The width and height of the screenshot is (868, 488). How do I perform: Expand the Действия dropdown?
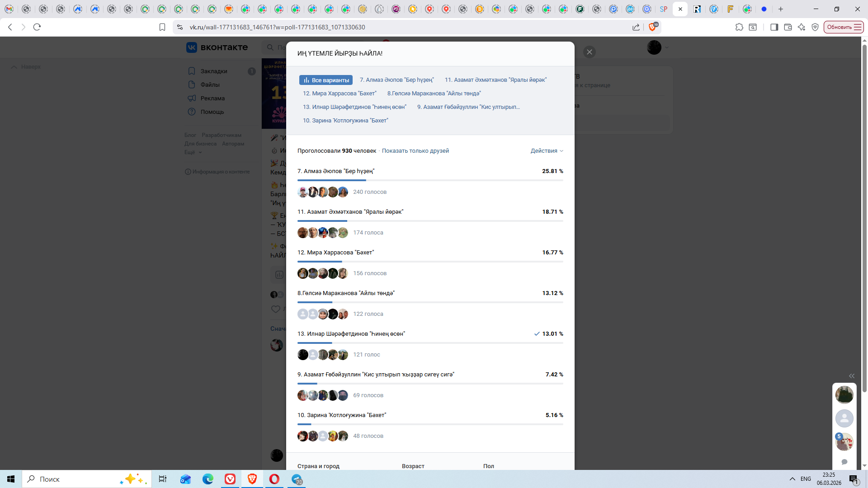click(547, 151)
